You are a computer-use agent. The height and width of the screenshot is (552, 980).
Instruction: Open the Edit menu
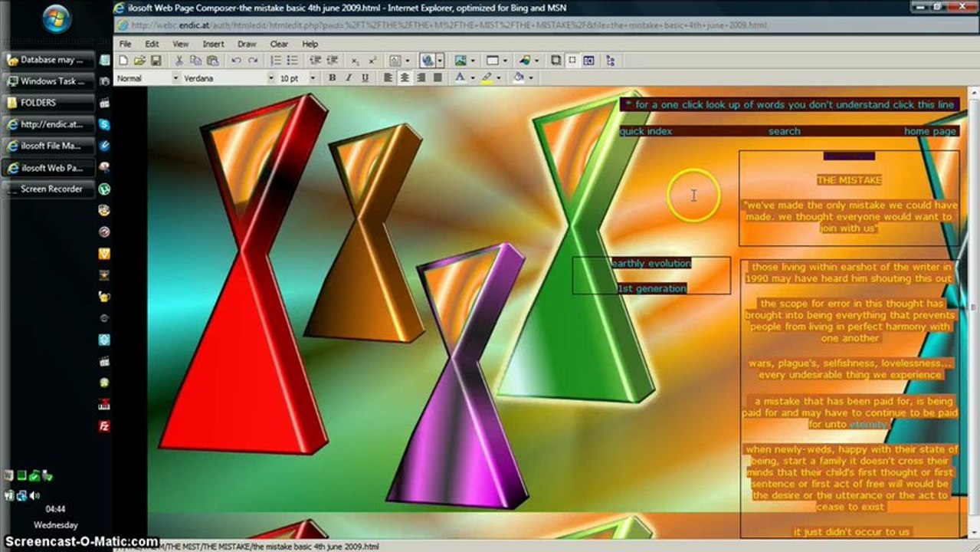[152, 44]
